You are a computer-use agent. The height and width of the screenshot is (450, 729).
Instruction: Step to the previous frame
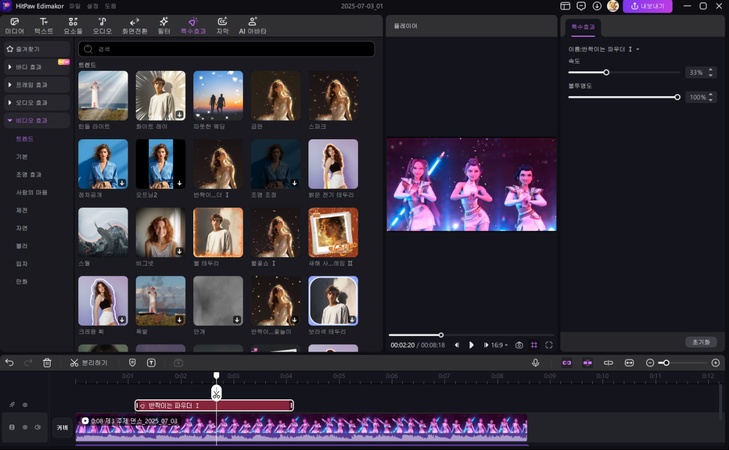[x=457, y=345]
